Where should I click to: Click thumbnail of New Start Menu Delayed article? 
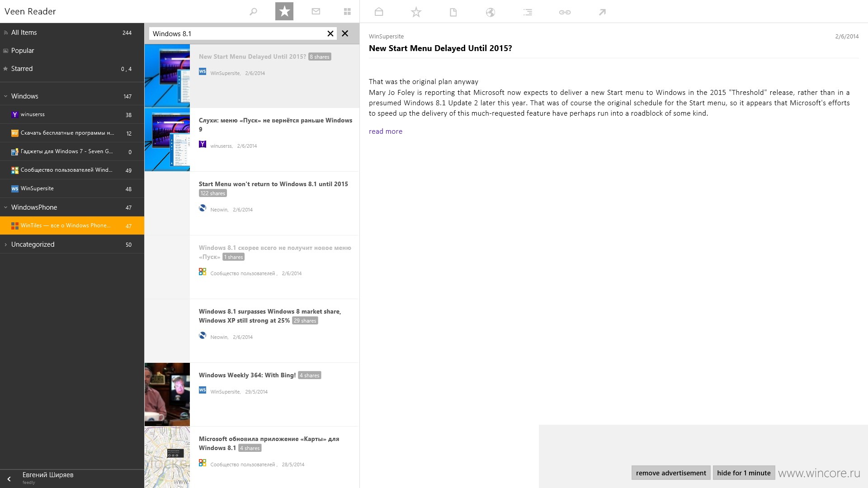click(167, 76)
